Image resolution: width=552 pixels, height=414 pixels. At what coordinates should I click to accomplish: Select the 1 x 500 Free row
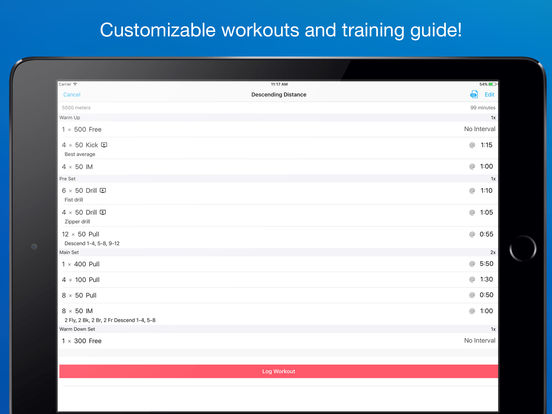point(278,129)
